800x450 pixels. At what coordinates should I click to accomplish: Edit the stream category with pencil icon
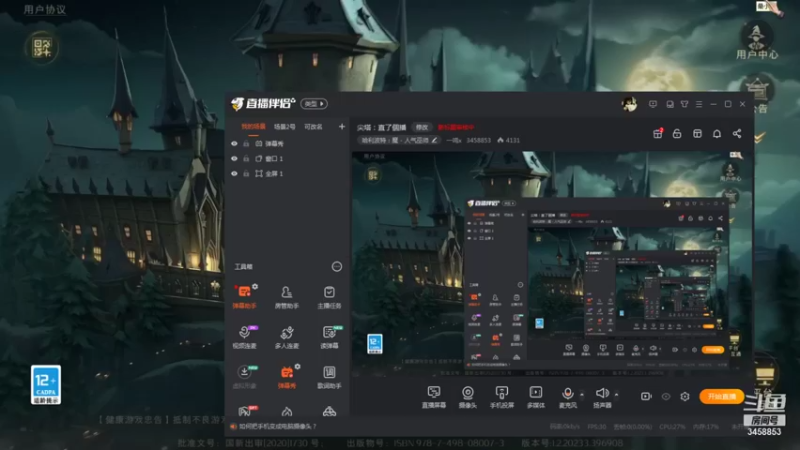pos(434,140)
